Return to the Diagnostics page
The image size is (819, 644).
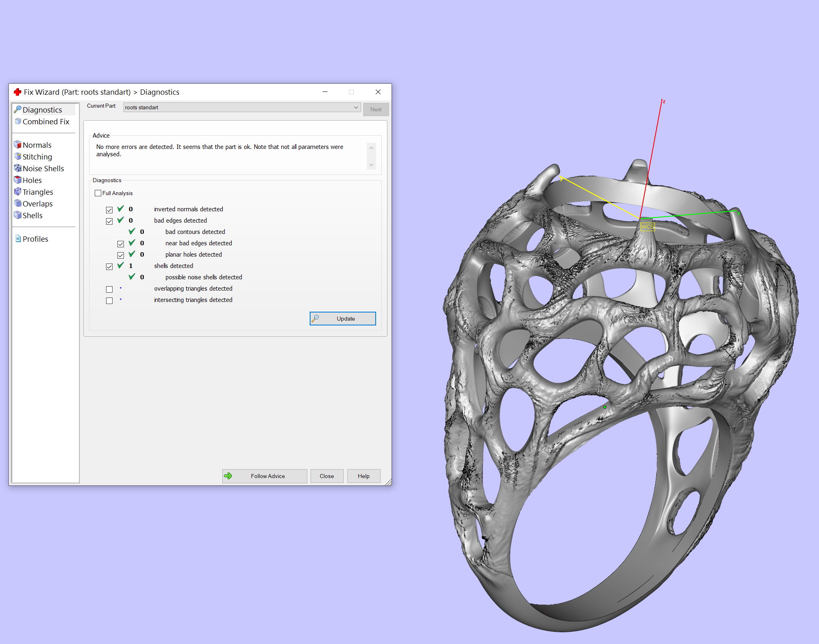[x=42, y=109]
